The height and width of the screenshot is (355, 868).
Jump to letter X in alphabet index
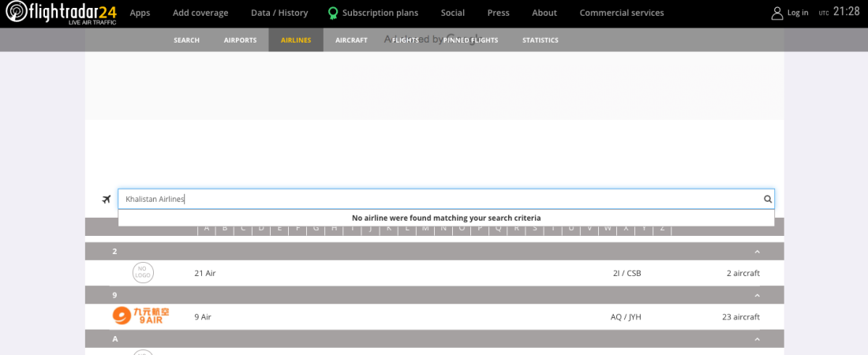(x=626, y=228)
